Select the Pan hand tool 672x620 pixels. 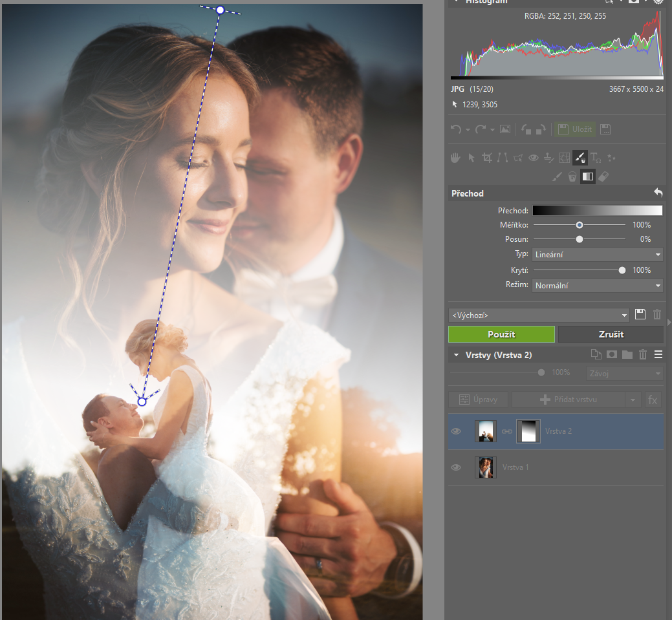coord(456,157)
